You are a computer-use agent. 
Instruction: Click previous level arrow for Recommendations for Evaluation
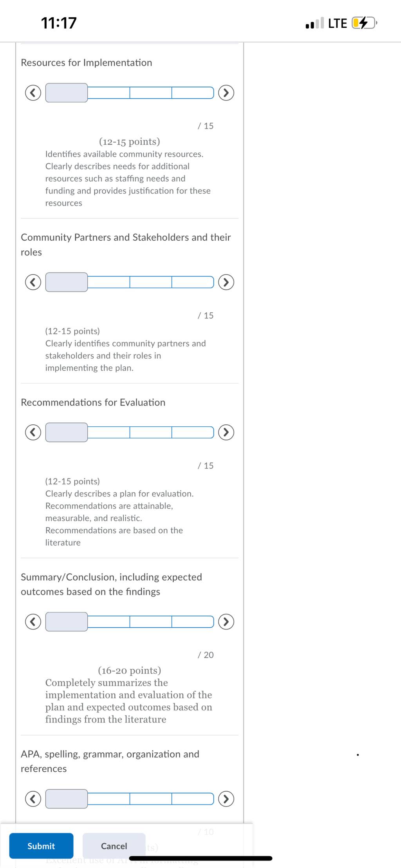click(x=33, y=432)
